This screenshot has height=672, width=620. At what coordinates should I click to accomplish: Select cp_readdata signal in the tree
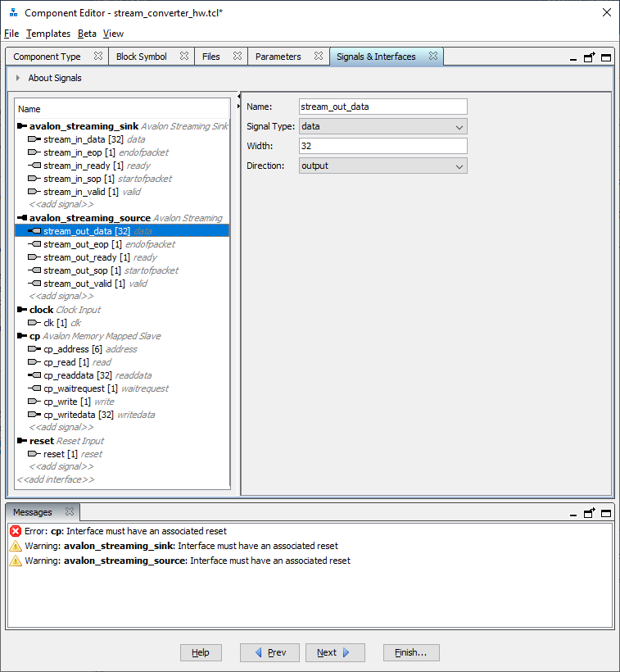[78, 375]
